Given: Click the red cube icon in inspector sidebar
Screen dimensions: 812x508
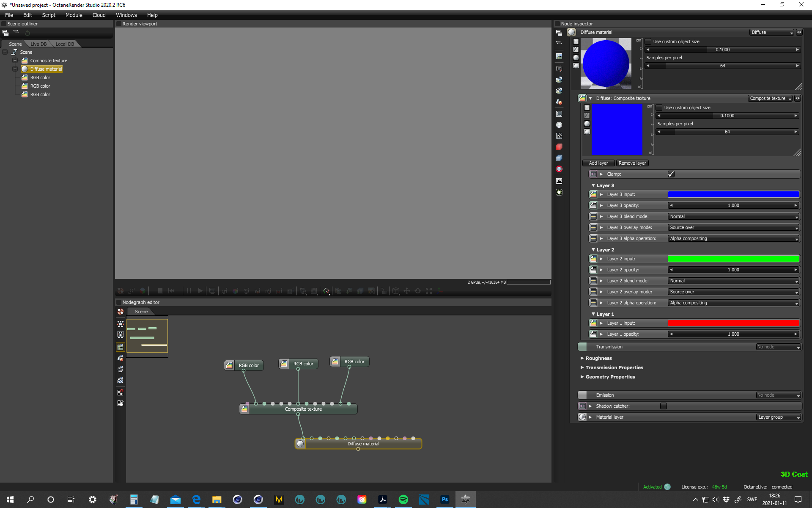Looking at the screenshot, I should pyautogui.click(x=559, y=147).
